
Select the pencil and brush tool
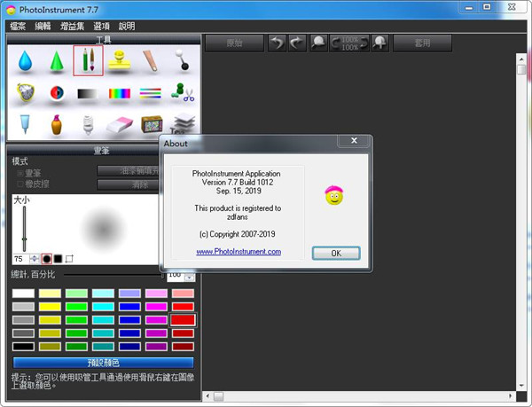coord(88,60)
